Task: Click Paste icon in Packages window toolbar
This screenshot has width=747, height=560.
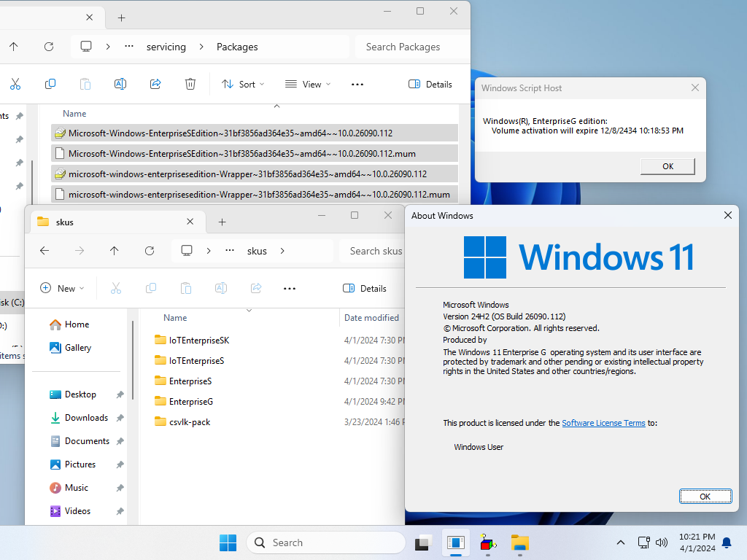Action: tap(85, 85)
